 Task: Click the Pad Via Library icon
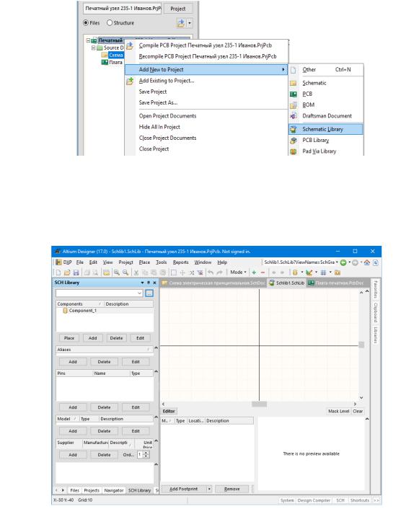coord(293,151)
